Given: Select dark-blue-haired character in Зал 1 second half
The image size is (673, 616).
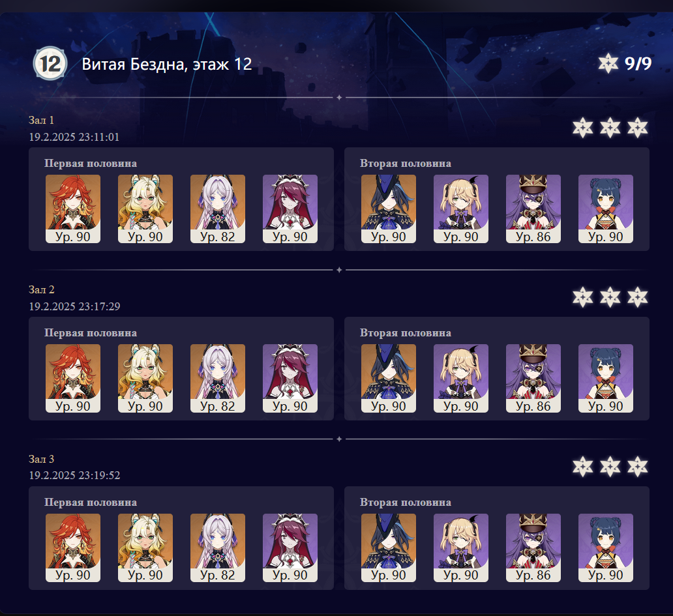Looking at the screenshot, I should click(x=606, y=209).
